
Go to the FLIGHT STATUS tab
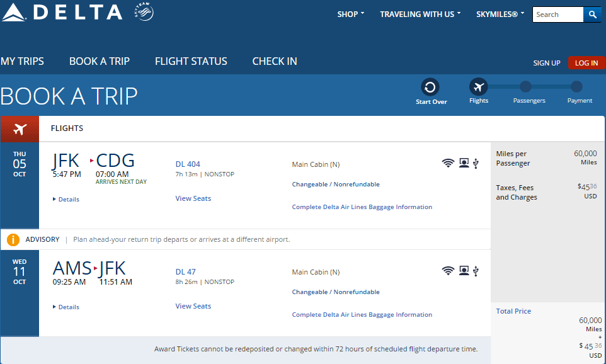click(191, 62)
